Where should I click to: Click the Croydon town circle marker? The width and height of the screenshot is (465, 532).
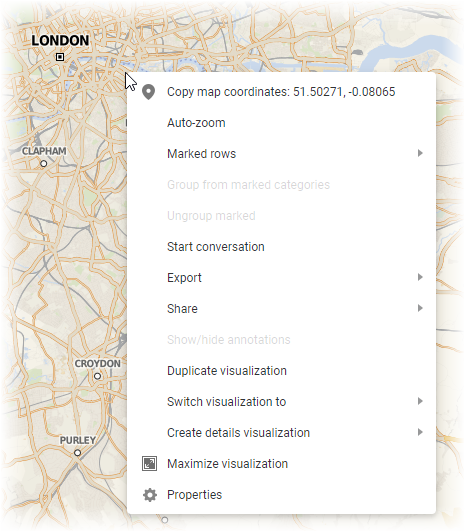(x=97, y=376)
